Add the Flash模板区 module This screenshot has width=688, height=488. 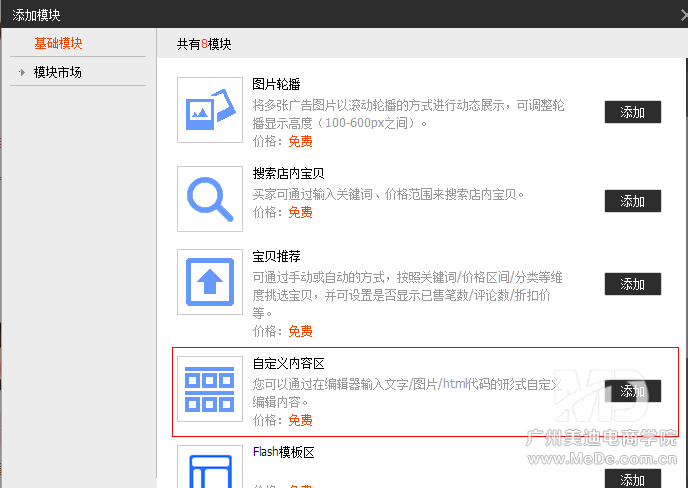633,478
